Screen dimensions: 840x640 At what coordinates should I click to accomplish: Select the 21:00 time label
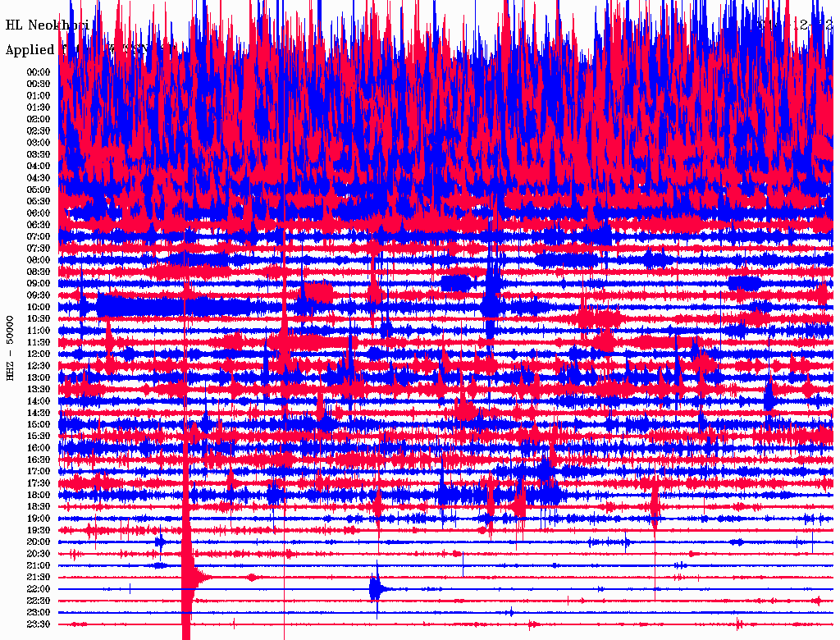[x=39, y=566]
